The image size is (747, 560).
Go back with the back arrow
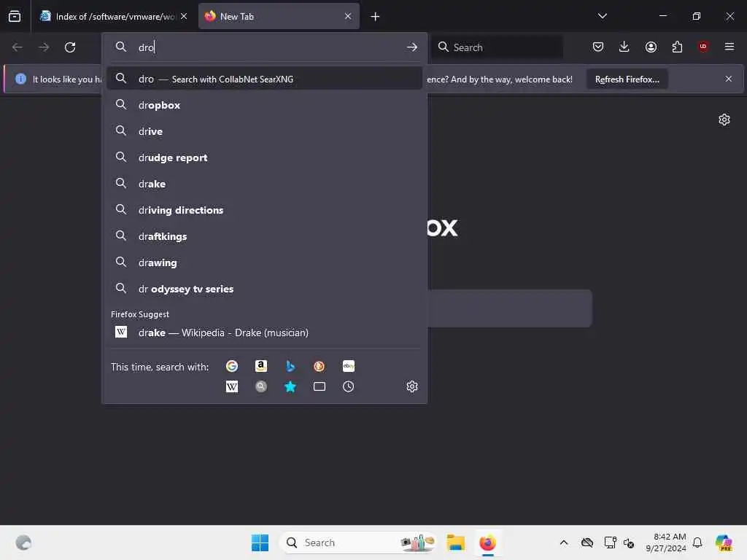click(18, 47)
